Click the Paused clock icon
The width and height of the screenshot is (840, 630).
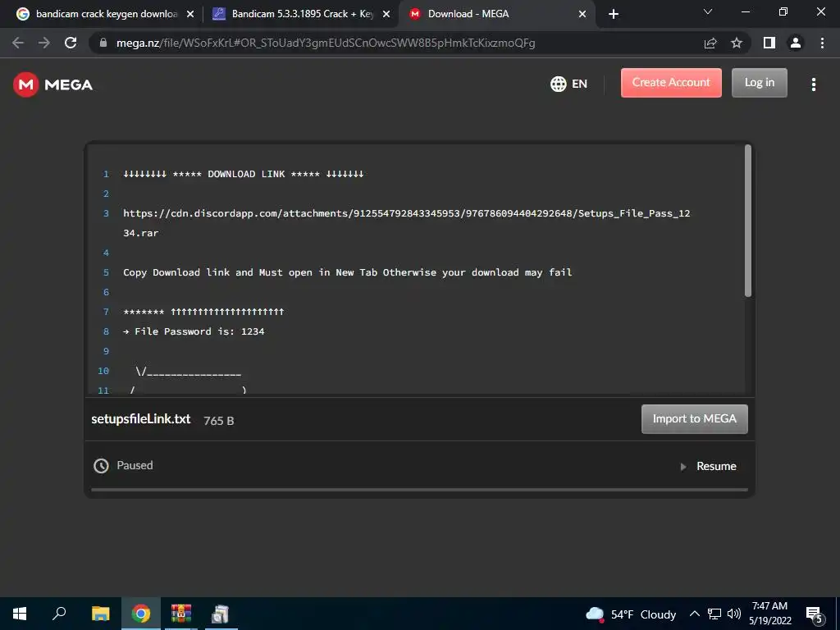pyautogui.click(x=101, y=466)
